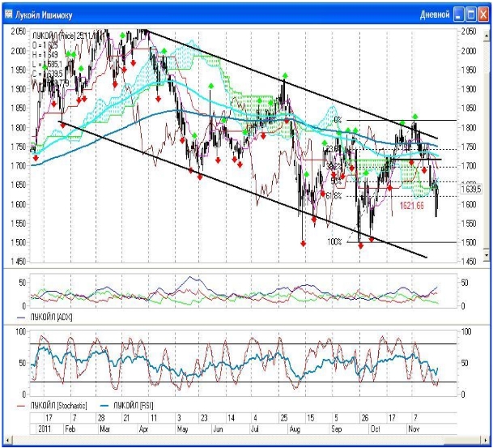The width and height of the screenshot is (493, 448).
Task: Click the Nov month label on time axis
Action: tap(414, 429)
